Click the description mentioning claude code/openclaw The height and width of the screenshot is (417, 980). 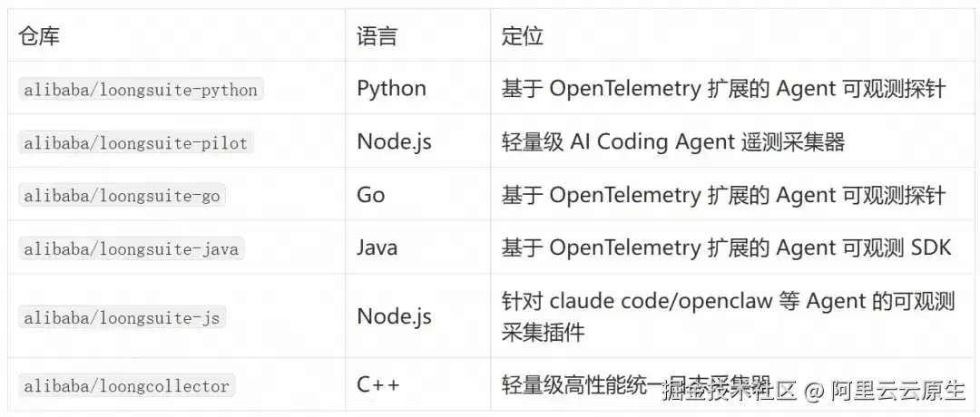point(729,315)
